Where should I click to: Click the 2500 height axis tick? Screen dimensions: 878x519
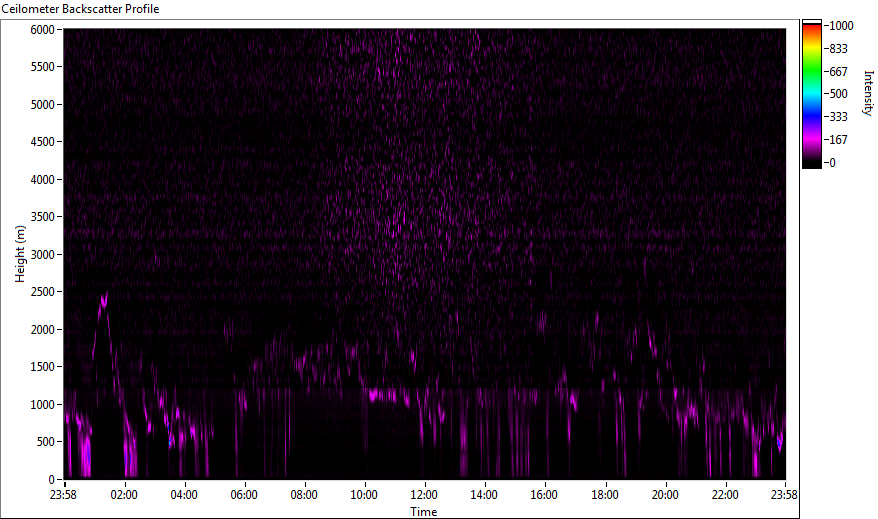pos(43,292)
